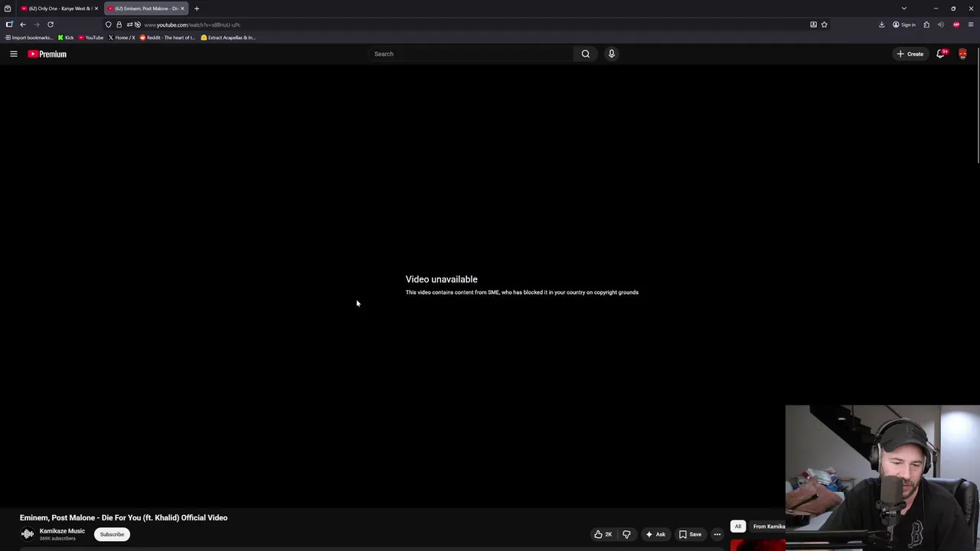
Task: Close the Eminem, Post Malone tab
Action: click(182, 8)
